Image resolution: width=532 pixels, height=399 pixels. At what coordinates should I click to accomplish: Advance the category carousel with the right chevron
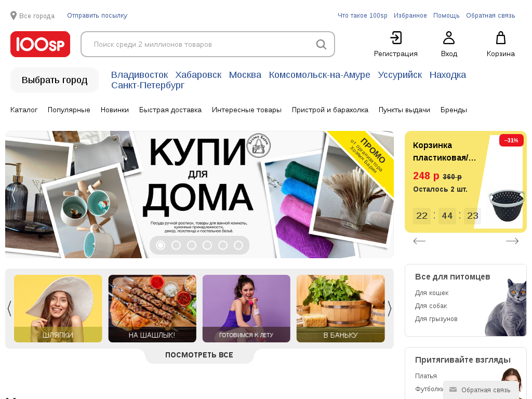pos(390,309)
